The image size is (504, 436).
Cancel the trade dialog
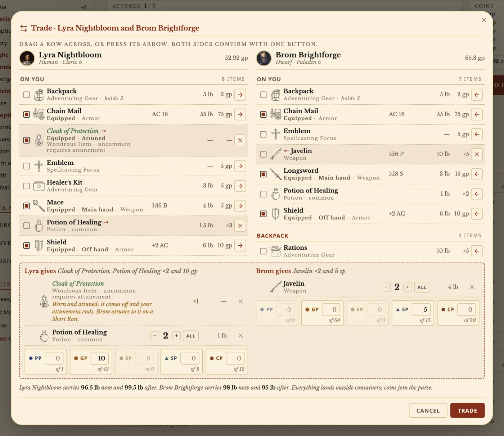point(428,410)
